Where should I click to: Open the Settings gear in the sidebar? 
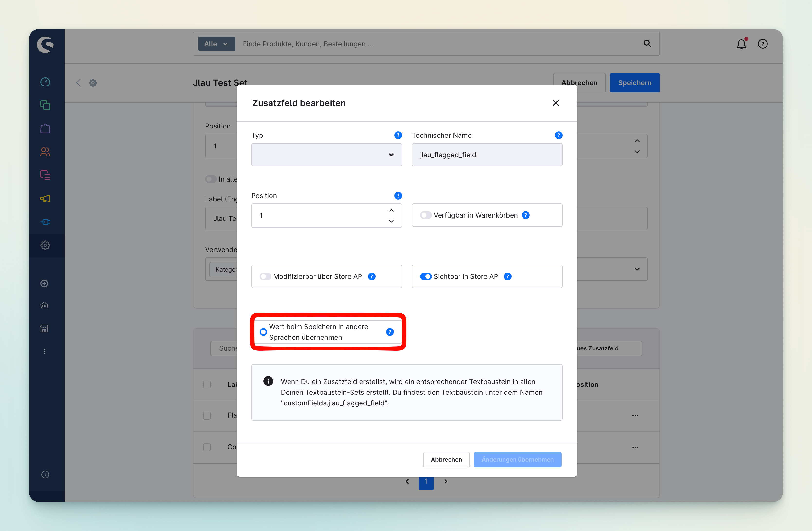pos(45,245)
